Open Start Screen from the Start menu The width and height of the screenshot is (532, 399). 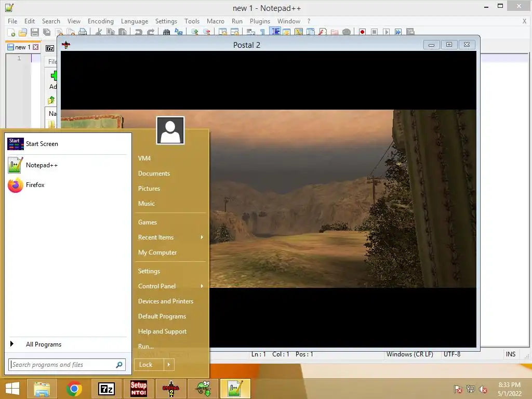tap(68, 144)
